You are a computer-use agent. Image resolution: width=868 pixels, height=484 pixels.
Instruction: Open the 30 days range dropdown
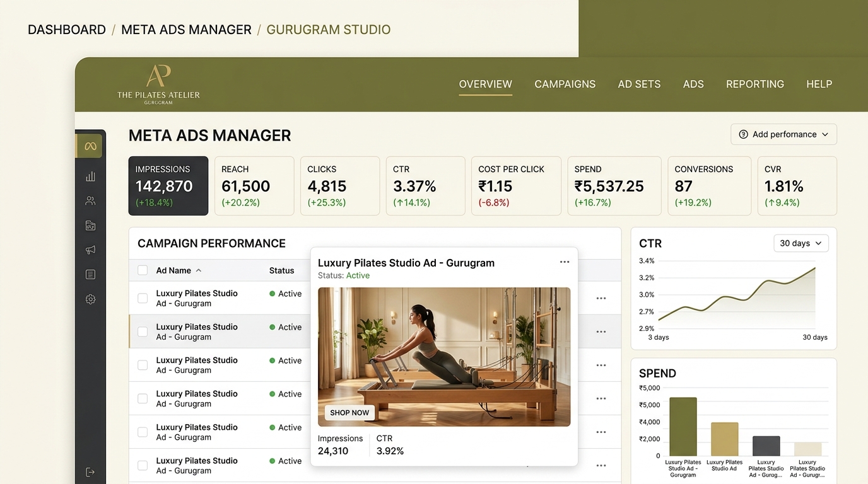pos(801,243)
